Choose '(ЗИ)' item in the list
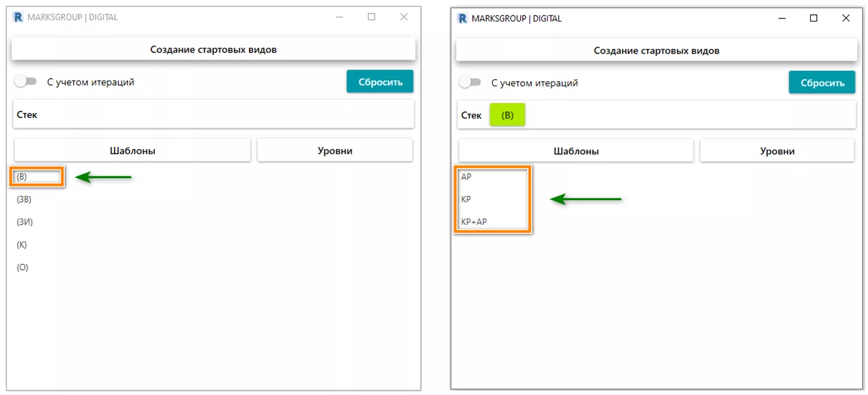 click(x=24, y=222)
